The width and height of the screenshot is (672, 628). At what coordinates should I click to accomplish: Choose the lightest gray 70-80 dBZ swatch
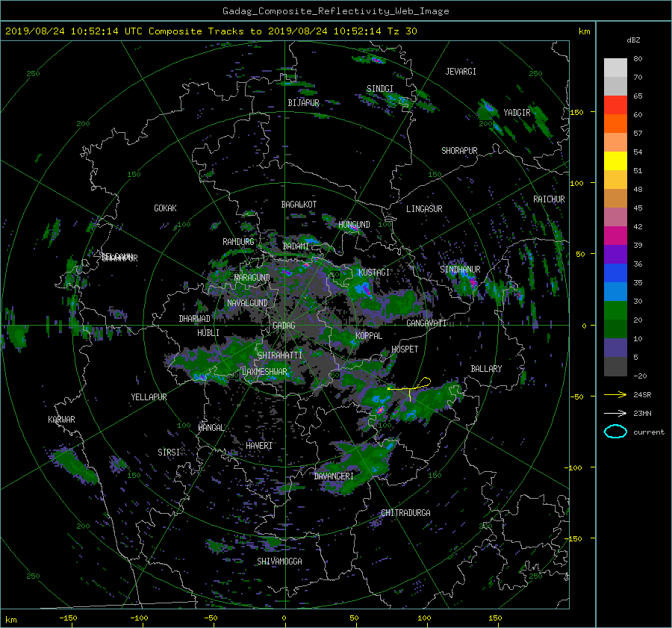coord(615,68)
